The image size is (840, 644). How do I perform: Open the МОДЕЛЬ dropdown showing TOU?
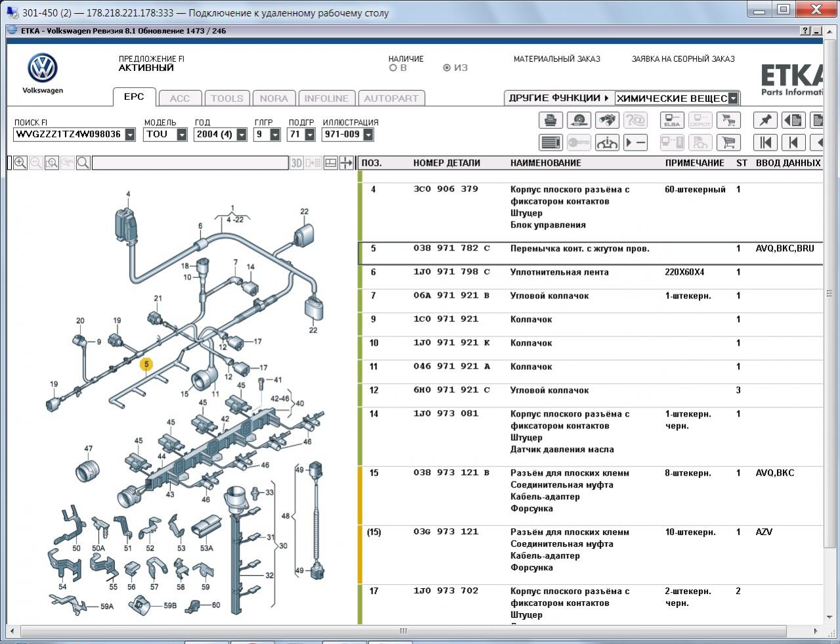(x=182, y=135)
